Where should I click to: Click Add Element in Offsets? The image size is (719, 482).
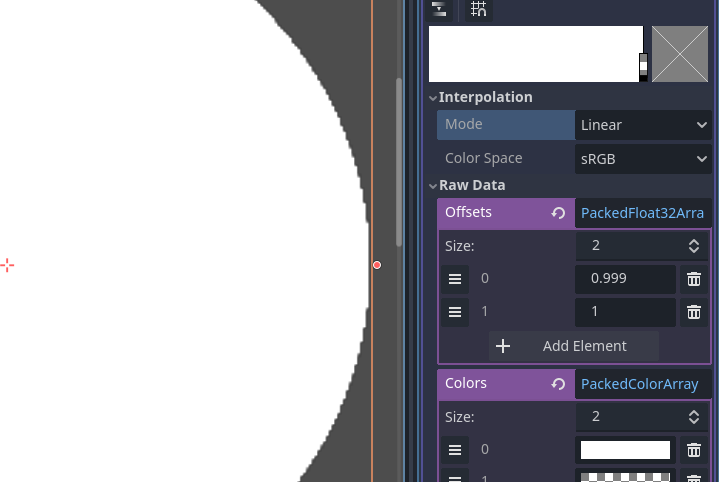tap(574, 346)
